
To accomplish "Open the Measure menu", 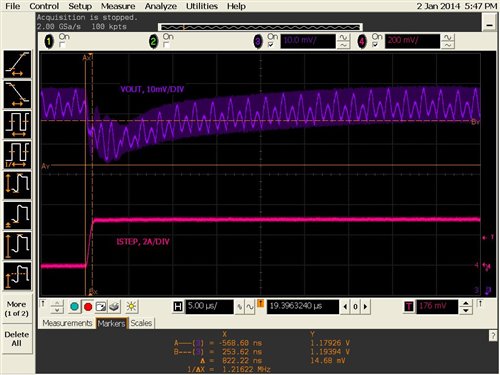I will click(x=118, y=6).
